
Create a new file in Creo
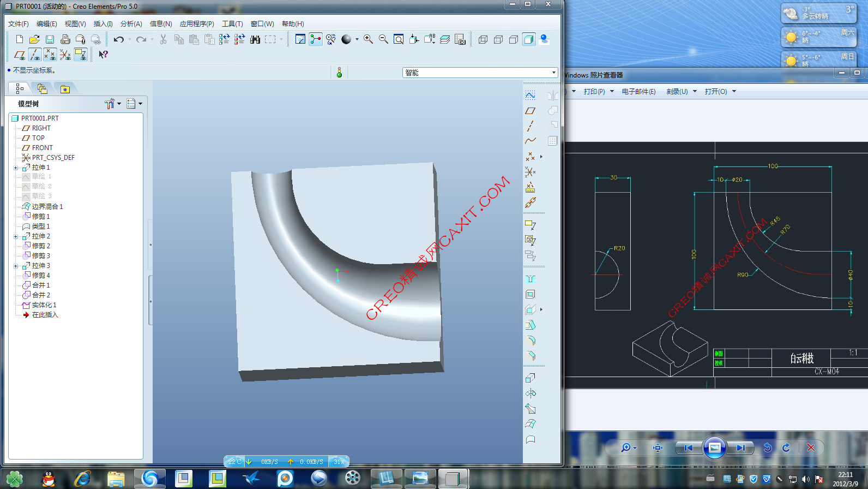tap(20, 39)
